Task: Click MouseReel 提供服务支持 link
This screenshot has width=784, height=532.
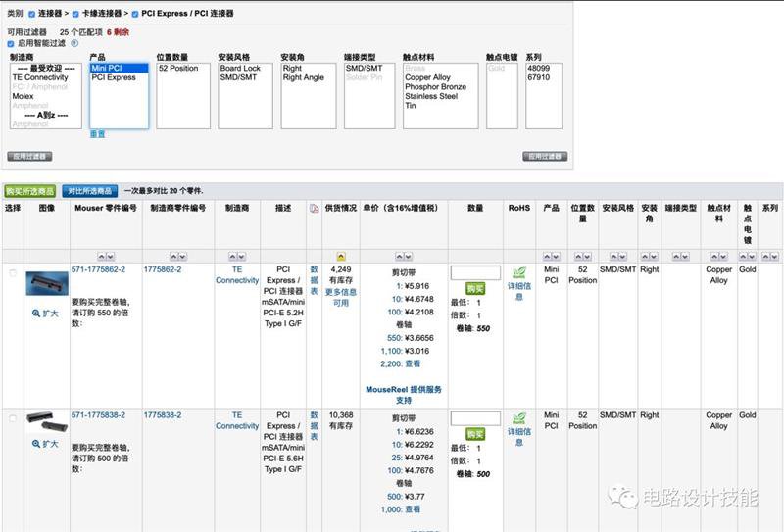Action: coord(404,395)
